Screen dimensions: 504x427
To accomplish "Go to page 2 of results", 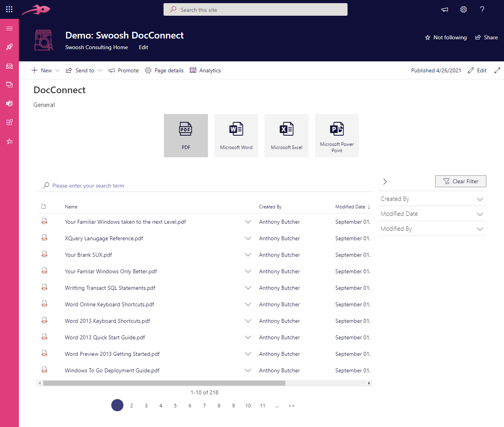I will [x=132, y=405].
